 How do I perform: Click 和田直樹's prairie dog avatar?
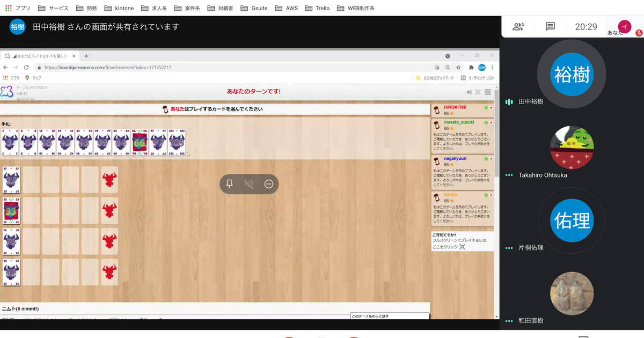tap(572, 293)
